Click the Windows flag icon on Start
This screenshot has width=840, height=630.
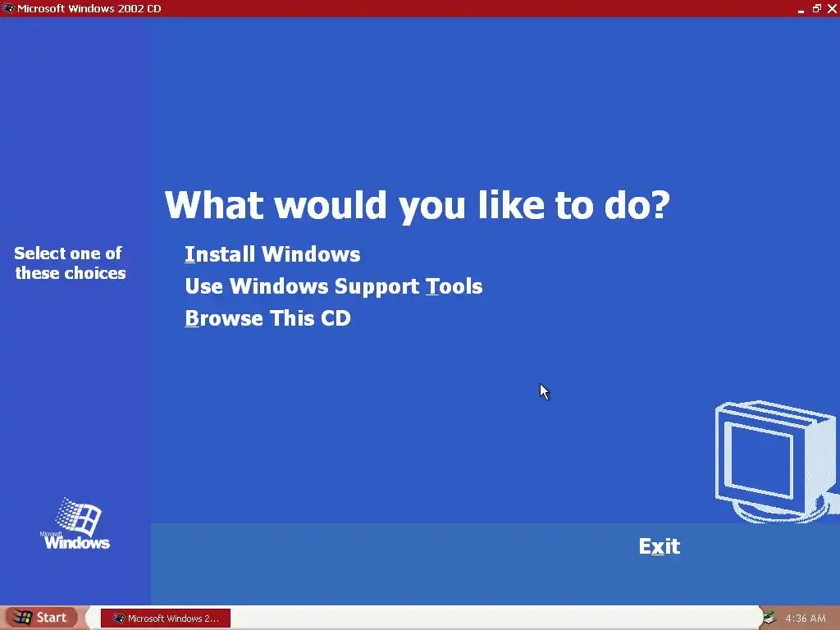click(x=21, y=617)
